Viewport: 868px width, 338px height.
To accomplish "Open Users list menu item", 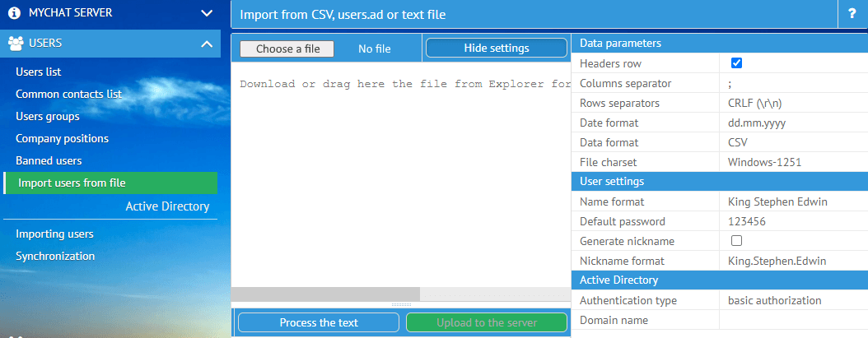I will pos(39,72).
